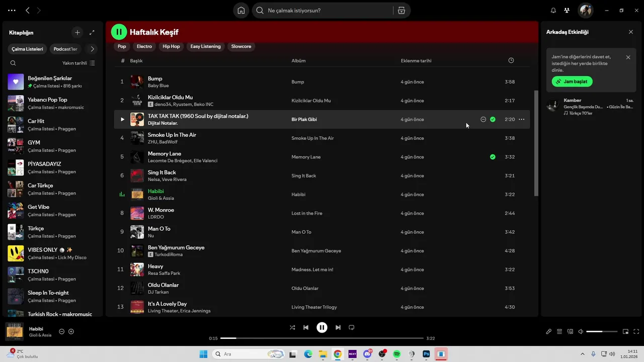Pause with the player bar button
Viewport: 644px width, 362px height.
pos(322,327)
